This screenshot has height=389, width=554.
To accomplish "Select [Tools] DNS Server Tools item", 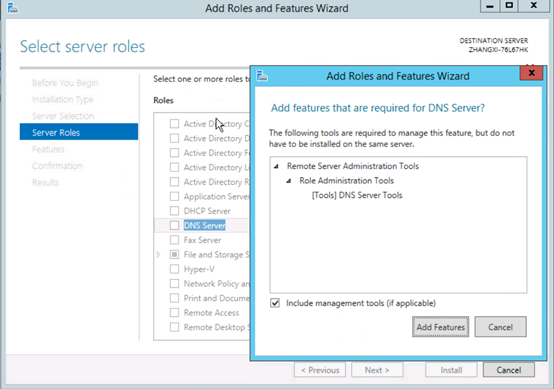I will pyautogui.click(x=357, y=195).
